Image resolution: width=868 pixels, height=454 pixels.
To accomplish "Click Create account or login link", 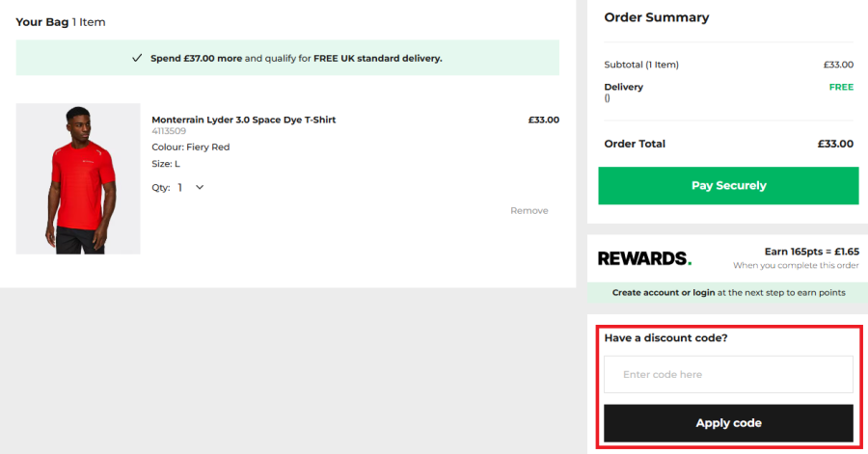I will click(x=663, y=292).
